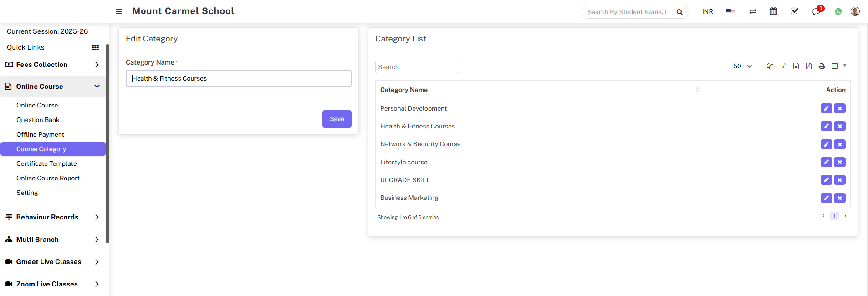Image resolution: width=868 pixels, height=296 pixels.
Task: Toggle the sidebar with hamburger menu
Action: [x=119, y=11]
